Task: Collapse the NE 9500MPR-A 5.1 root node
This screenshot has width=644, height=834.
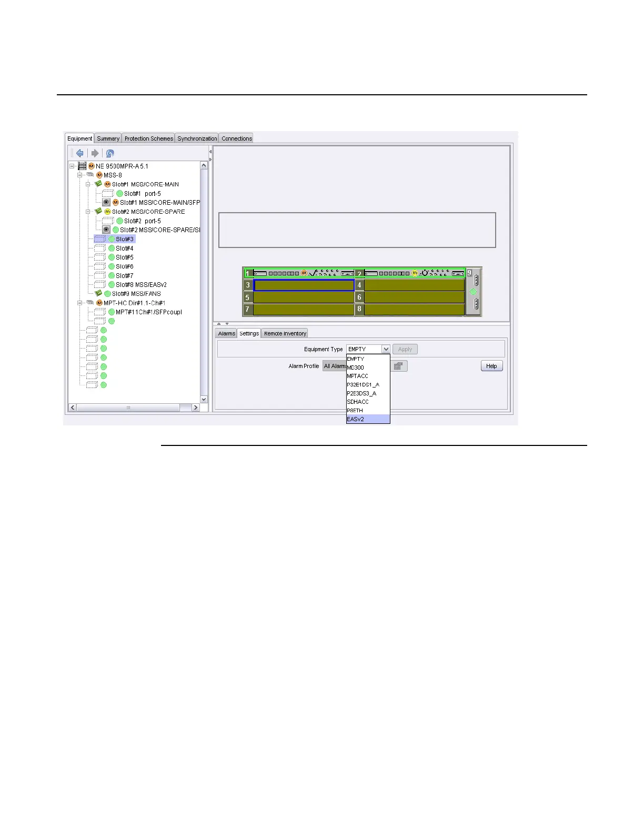Action: pos(72,166)
